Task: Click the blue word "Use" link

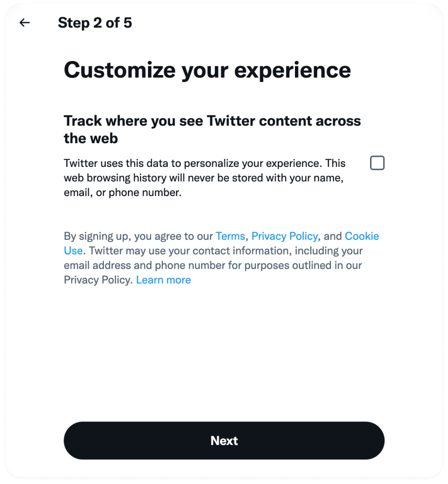Action: pyautogui.click(x=73, y=251)
